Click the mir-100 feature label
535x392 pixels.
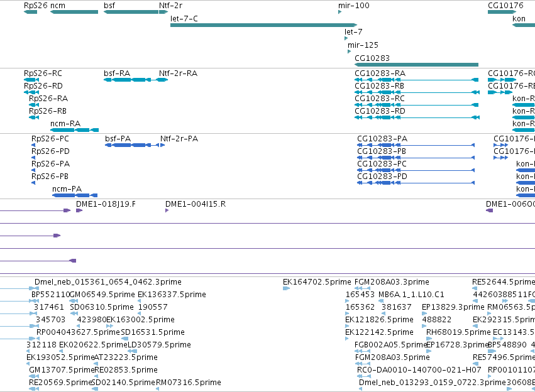click(x=353, y=6)
